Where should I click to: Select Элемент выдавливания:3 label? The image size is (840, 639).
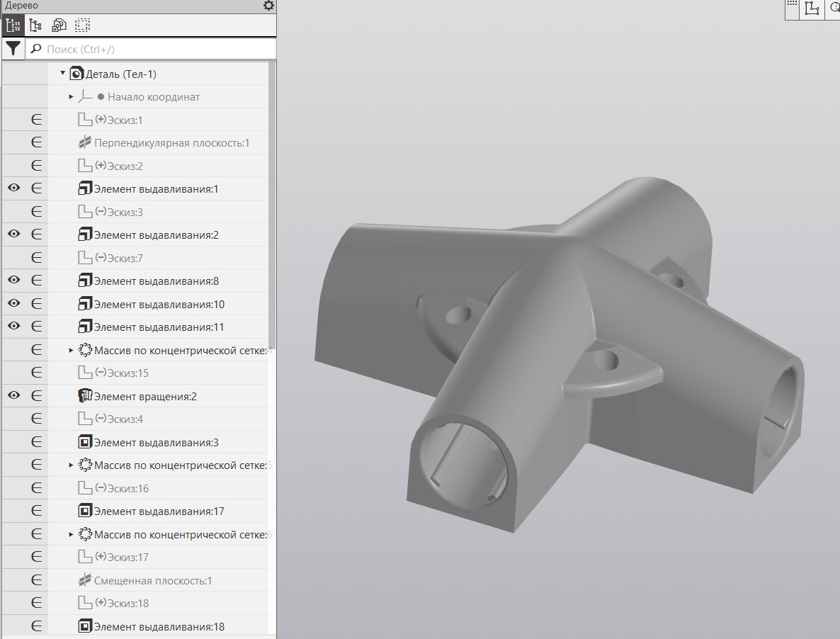(157, 443)
